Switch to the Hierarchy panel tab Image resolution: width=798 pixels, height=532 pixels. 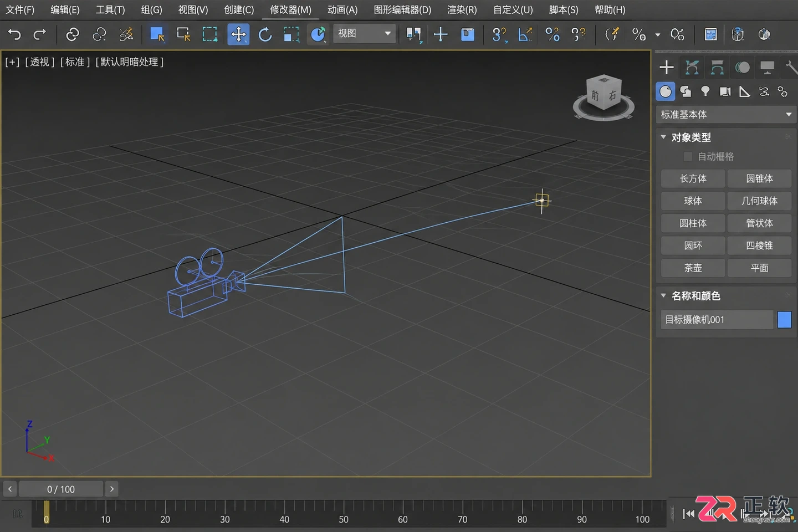coord(717,68)
